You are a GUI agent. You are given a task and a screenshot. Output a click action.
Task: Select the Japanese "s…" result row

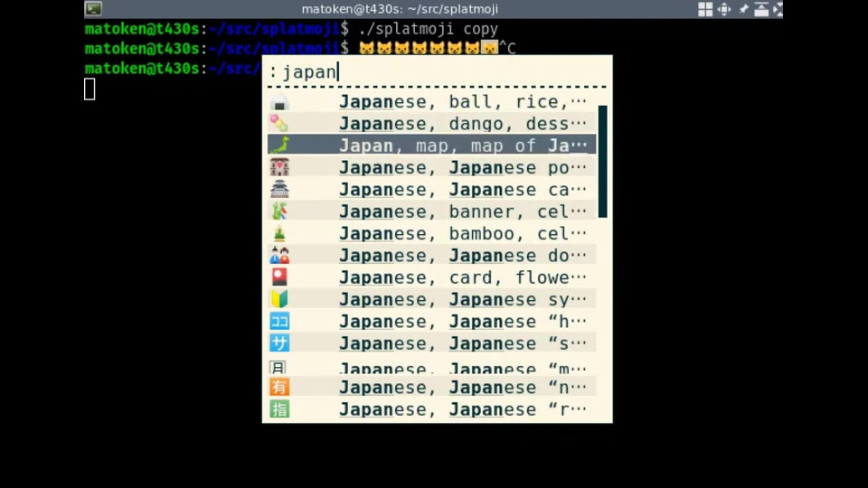click(432, 343)
